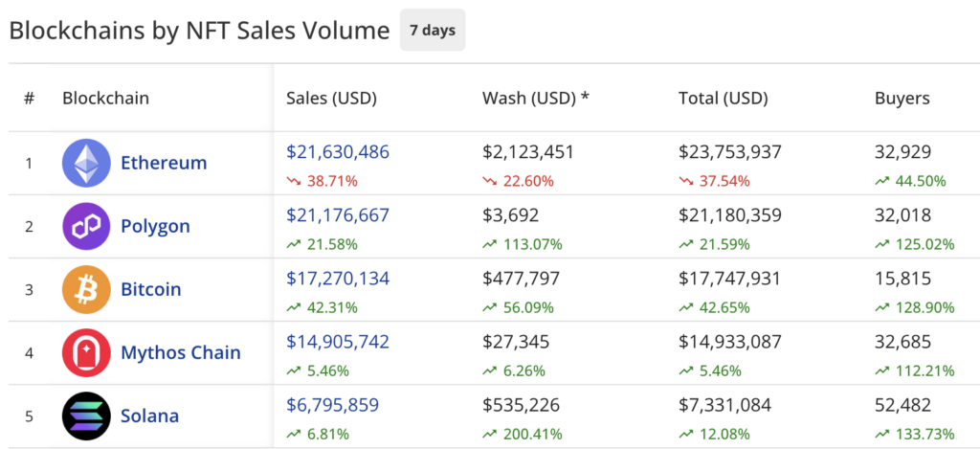Open the 7 days time range selector

coord(433,30)
